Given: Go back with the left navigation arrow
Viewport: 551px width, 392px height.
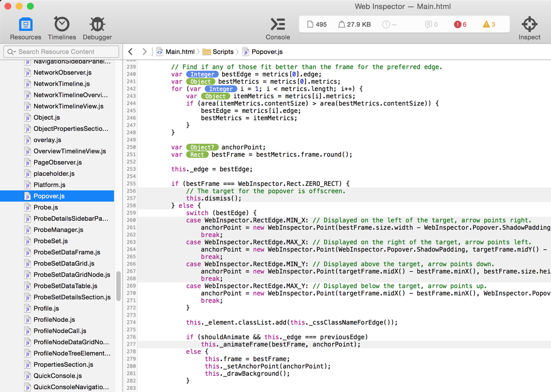Looking at the screenshot, I should (x=131, y=52).
